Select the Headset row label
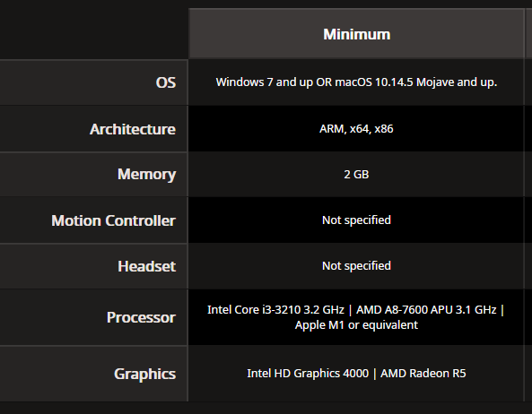This screenshot has width=532, height=414. pyautogui.click(x=146, y=266)
